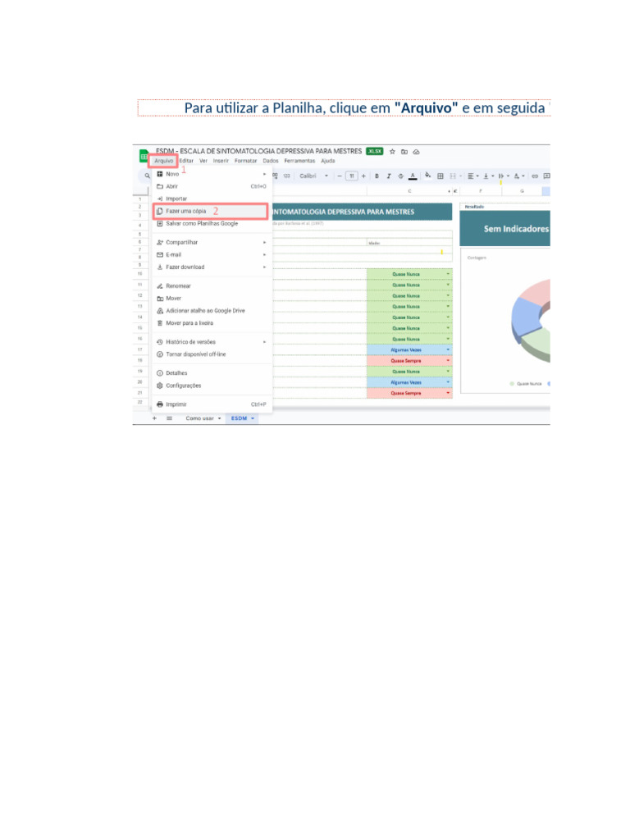Check the cloud document status icon

click(x=416, y=152)
